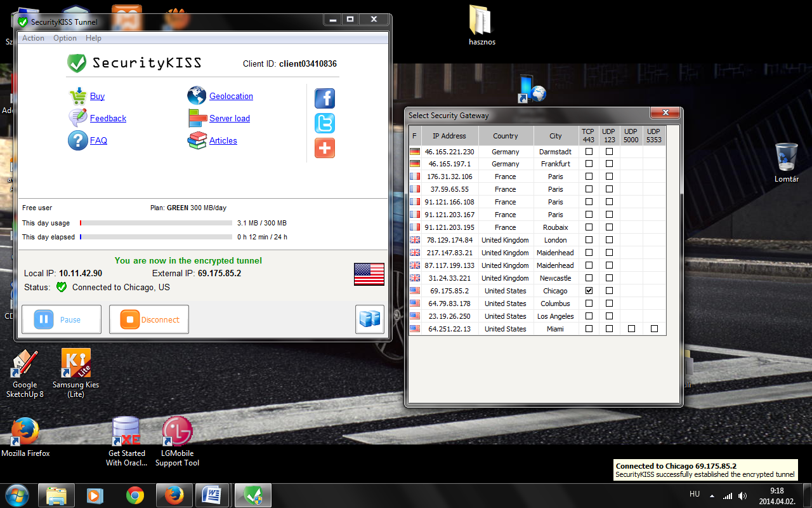Follow the Articles link
This screenshot has width=812, height=508.
pos(223,141)
